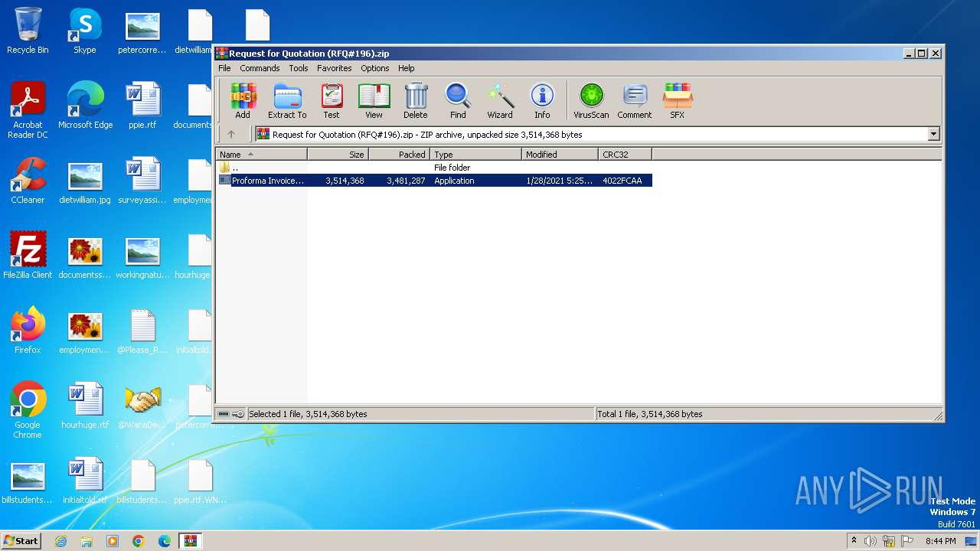Screen dimensions: 980x551
Task: Show hidden tray icons arrow
Action: [854, 541]
